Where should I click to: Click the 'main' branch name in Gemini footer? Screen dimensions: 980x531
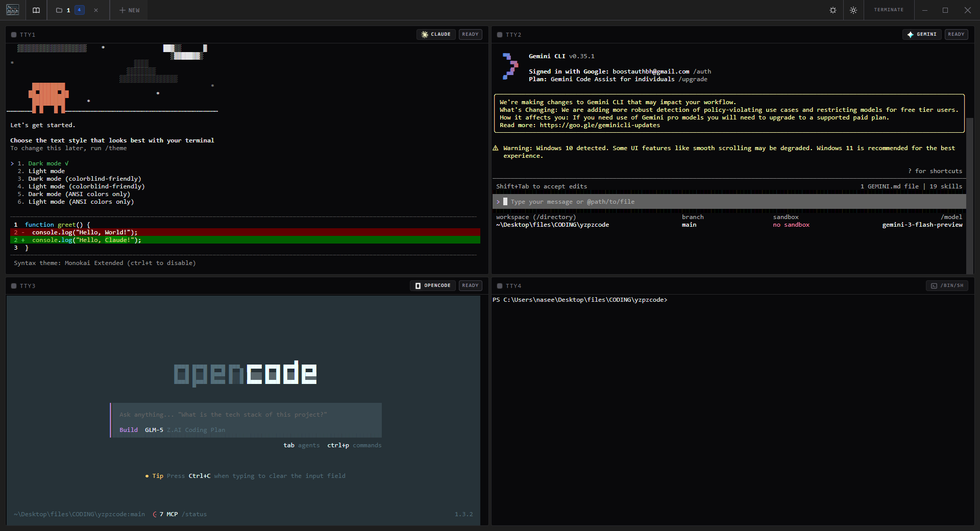tap(689, 225)
